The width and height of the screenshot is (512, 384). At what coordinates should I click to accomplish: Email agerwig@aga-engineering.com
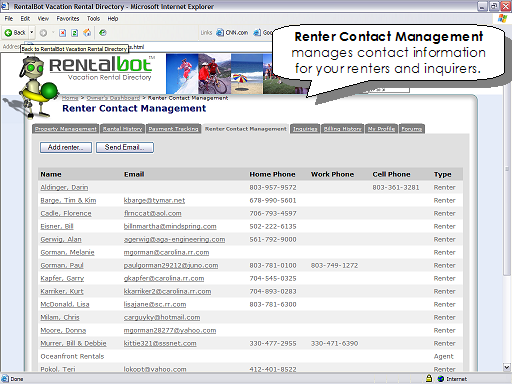point(174,239)
